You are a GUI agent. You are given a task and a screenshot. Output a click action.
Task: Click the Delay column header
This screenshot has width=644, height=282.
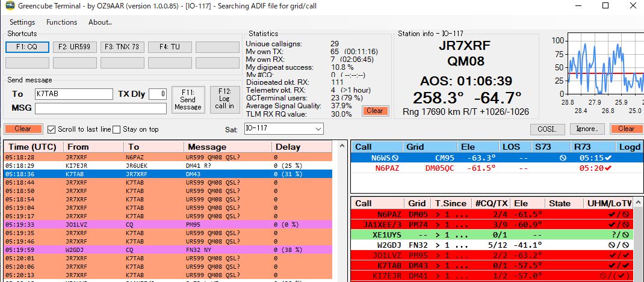[302, 147]
